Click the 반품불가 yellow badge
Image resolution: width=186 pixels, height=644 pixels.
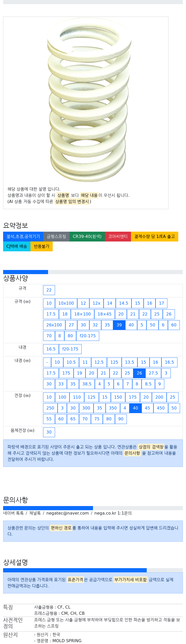tap(42, 246)
